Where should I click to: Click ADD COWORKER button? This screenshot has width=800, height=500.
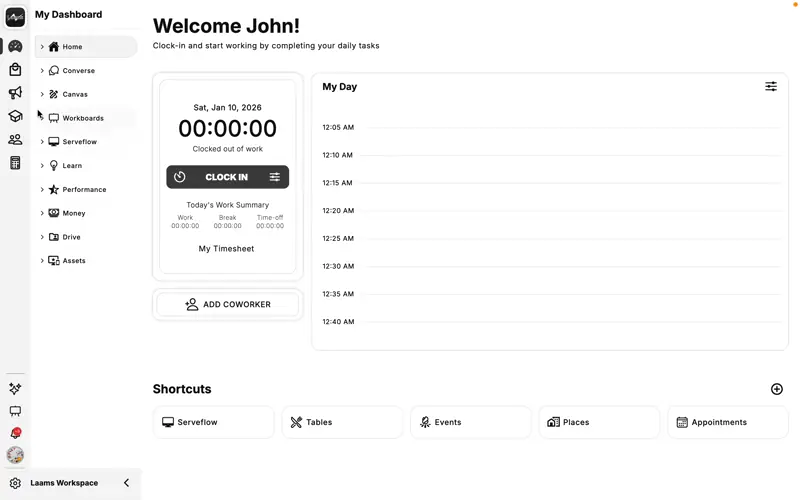point(228,305)
